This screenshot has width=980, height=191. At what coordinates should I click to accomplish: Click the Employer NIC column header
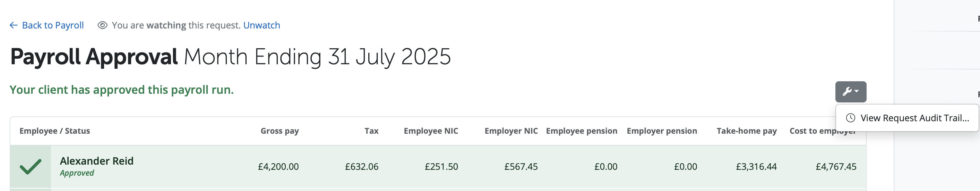tap(511, 131)
